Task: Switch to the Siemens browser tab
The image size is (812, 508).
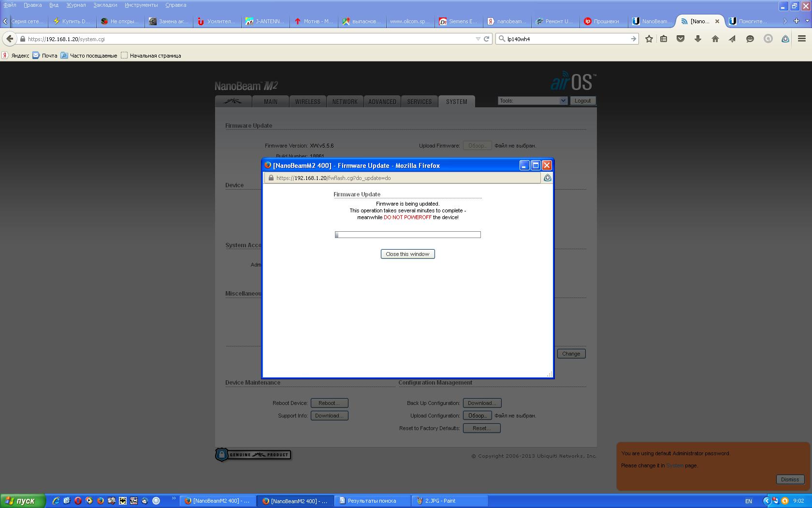Action: (x=459, y=21)
